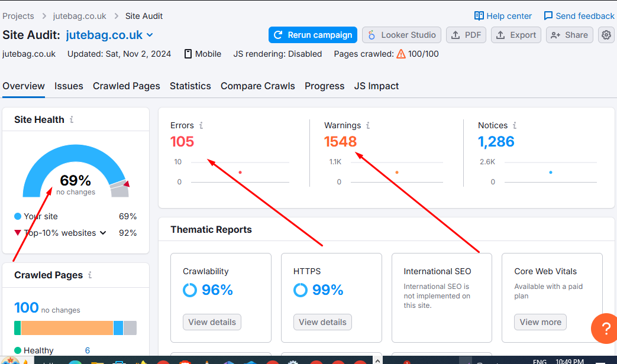
Task: Click the 1,286 notices count
Action: 496,141
